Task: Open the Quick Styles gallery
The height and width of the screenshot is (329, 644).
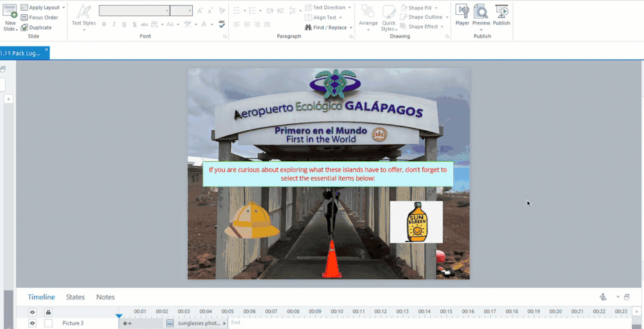Action: (x=387, y=18)
